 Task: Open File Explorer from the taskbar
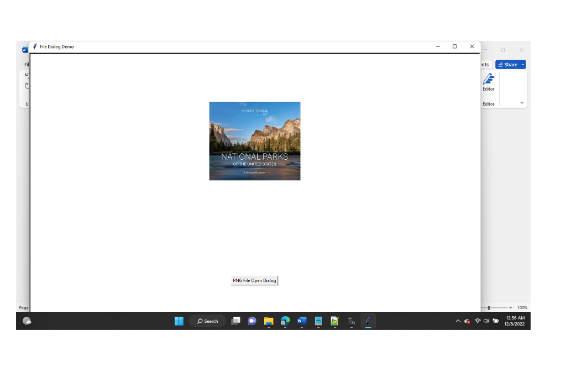coord(269,321)
